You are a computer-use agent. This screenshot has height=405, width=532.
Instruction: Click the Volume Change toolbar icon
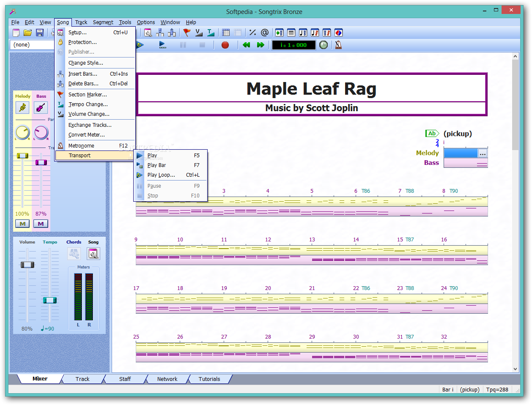tap(199, 33)
